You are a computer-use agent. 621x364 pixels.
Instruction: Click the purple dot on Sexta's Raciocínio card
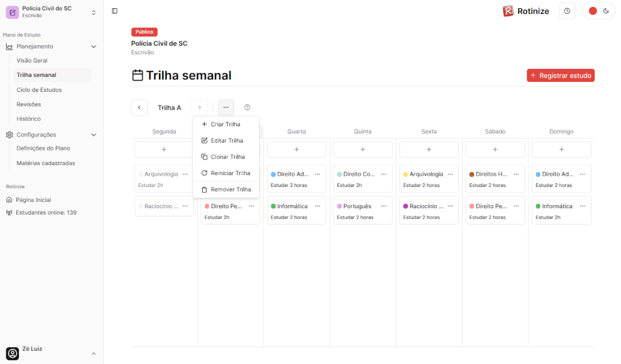coord(406,206)
